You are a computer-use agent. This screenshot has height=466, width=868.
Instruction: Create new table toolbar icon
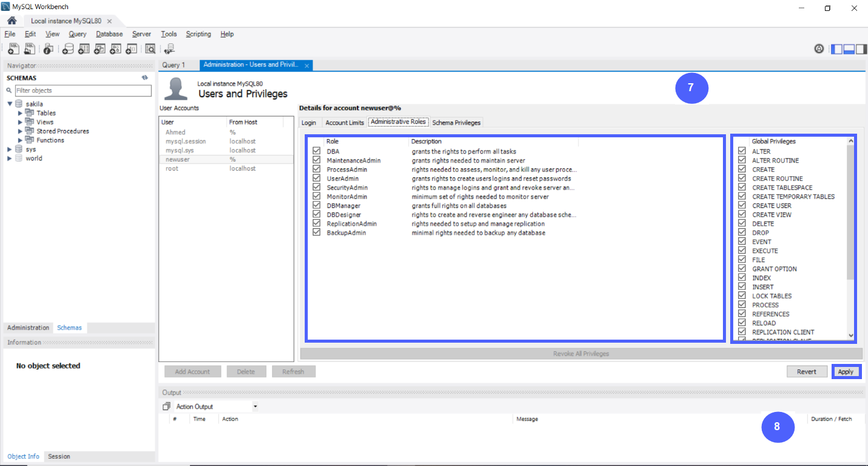pos(84,49)
